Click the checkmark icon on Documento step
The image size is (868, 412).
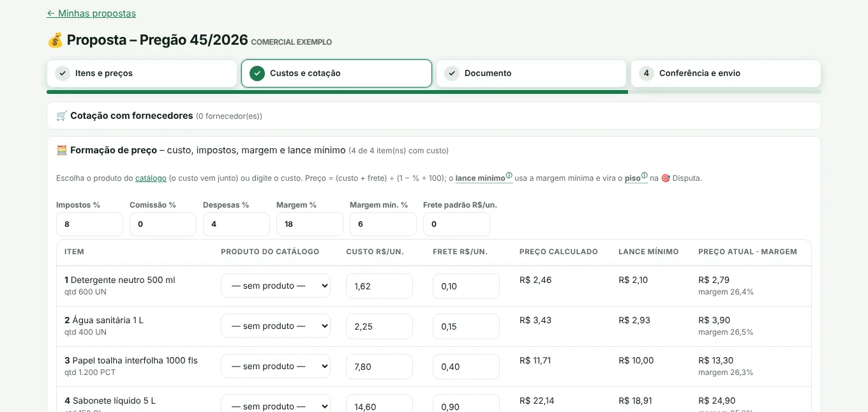[x=452, y=73]
